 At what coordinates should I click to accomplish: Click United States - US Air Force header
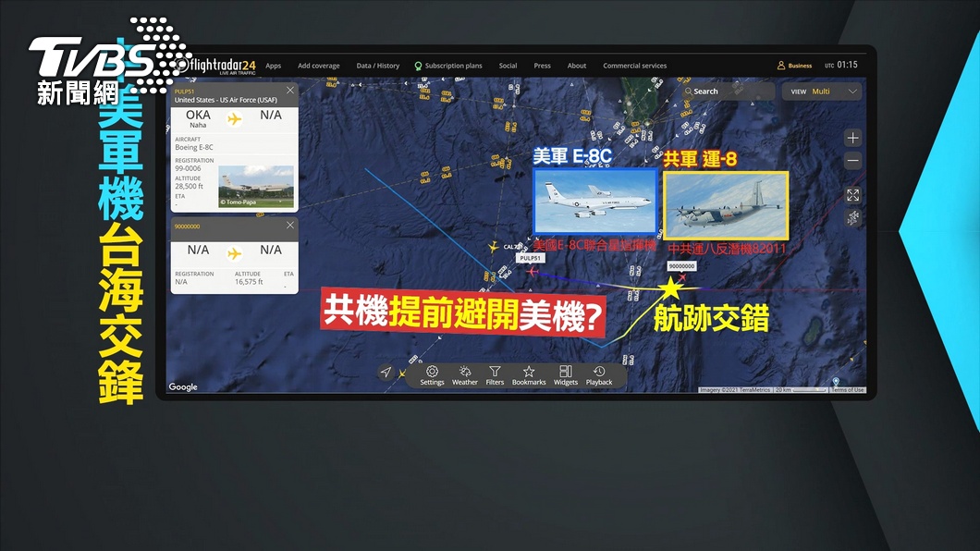(x=226, y=100)
